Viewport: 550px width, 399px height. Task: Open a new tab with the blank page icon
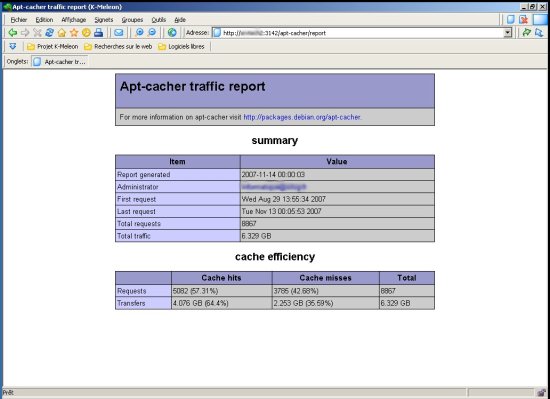511,20
